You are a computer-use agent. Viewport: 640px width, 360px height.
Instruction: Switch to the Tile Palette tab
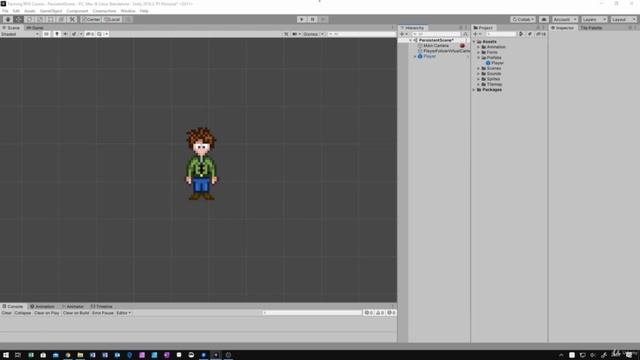pos(591,28)
